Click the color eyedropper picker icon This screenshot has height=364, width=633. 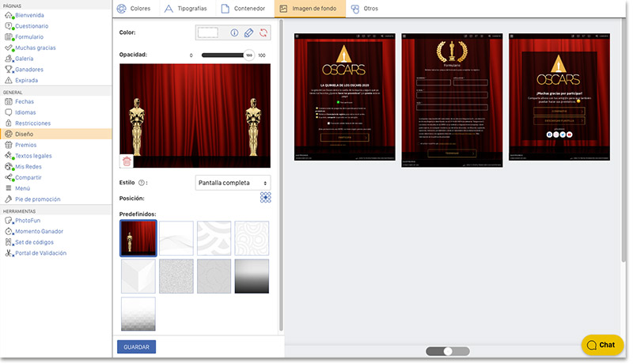point(248,33)
